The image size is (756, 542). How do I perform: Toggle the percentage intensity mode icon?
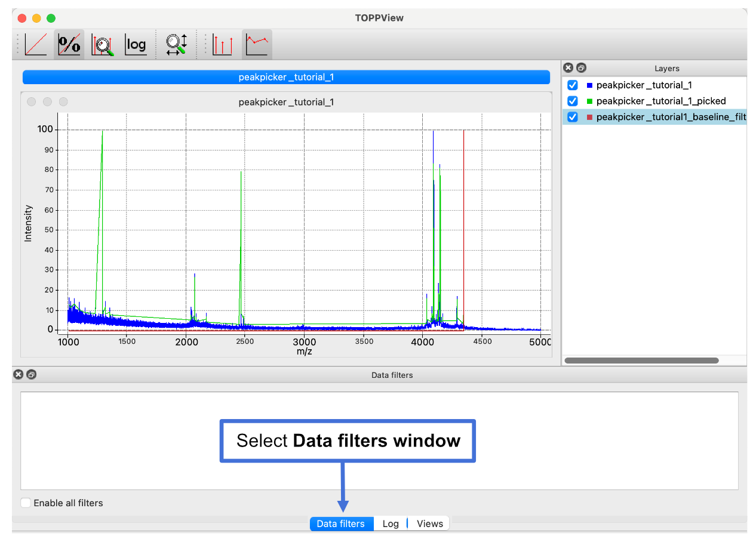(x=69, y=45)
